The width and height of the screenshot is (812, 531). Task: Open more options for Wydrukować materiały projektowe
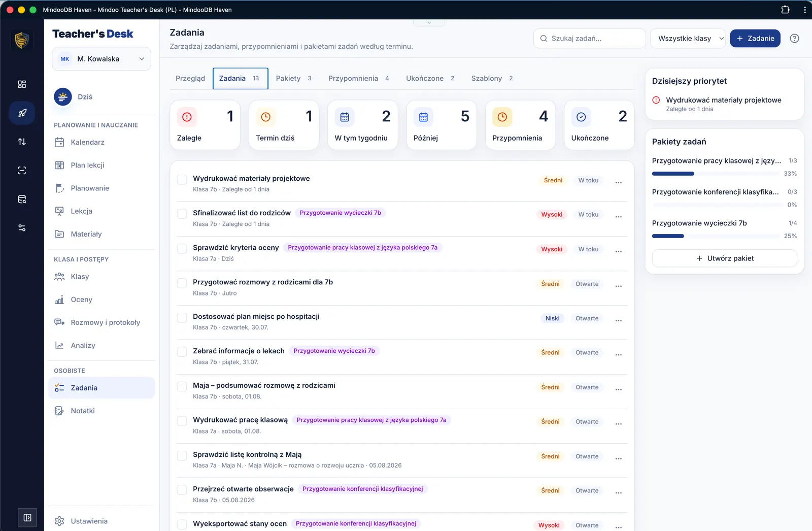[618, 183]
